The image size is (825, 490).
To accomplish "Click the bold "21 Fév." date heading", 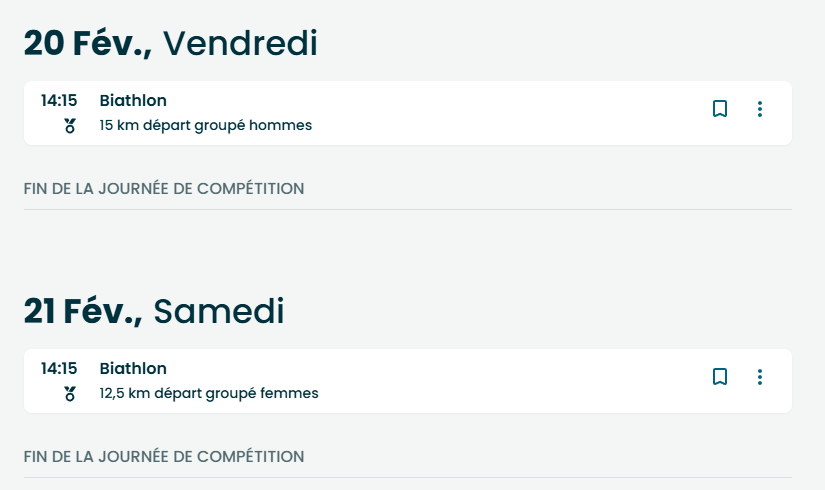I will (83, 312).
